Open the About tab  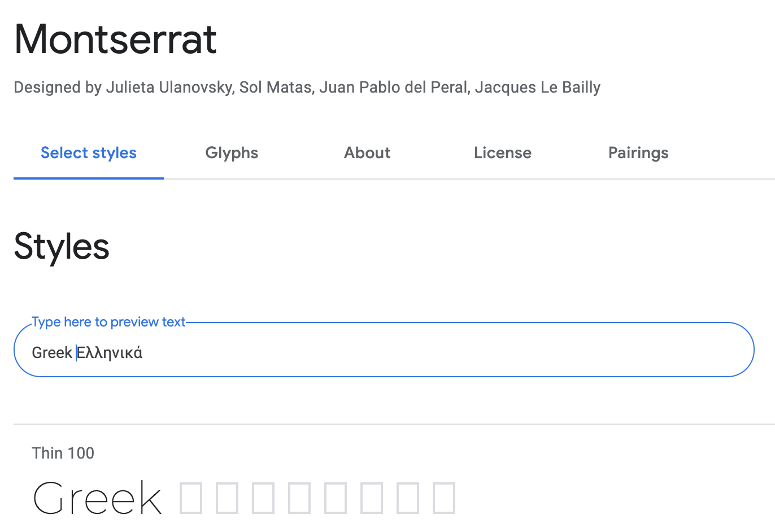click(x=367, y=152)
